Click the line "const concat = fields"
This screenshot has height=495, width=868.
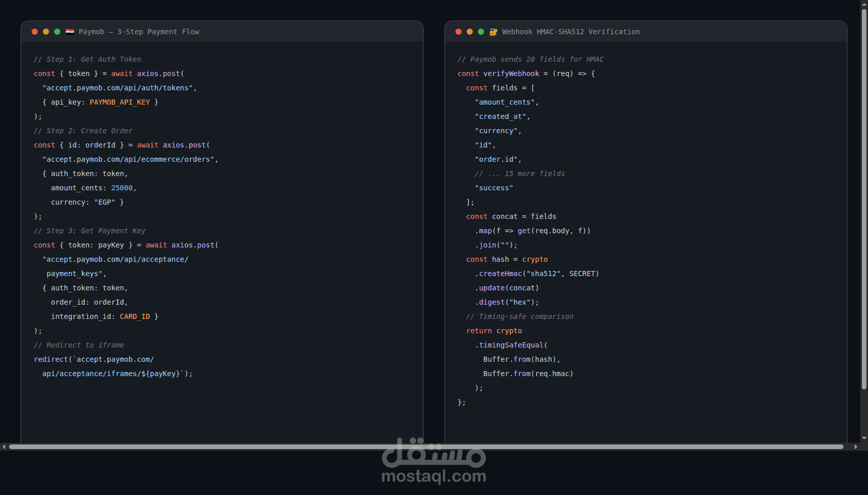point(511,216)
